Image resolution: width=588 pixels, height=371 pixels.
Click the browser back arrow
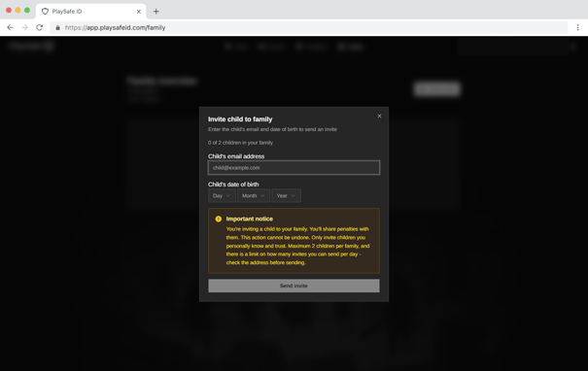click(10, 27)
